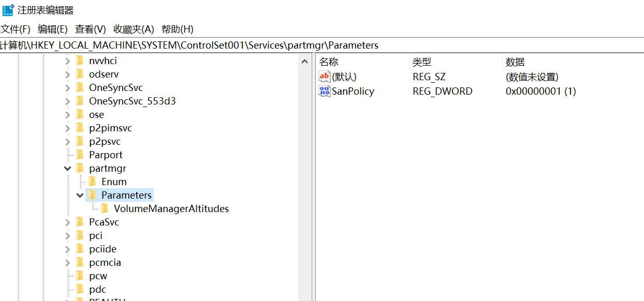This screenshot has height=301, width=644.
Task: Open the 编辑(E) menu
Action: tap(53, 29)
